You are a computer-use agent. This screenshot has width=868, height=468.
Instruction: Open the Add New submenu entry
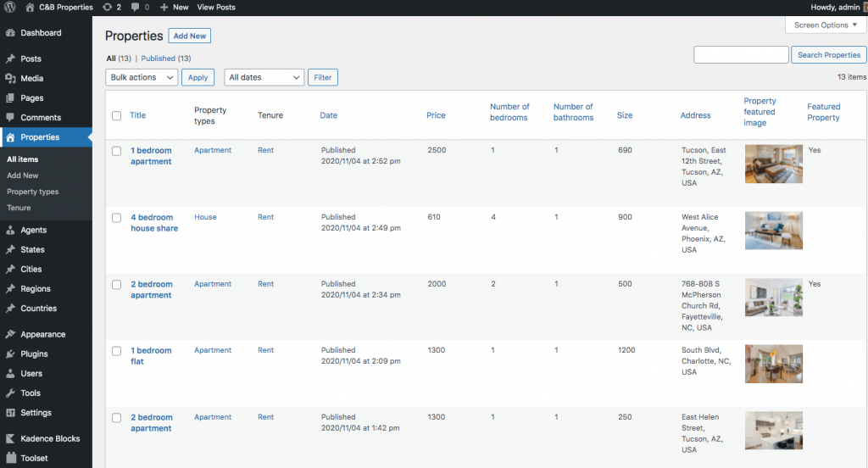[23, 175]
